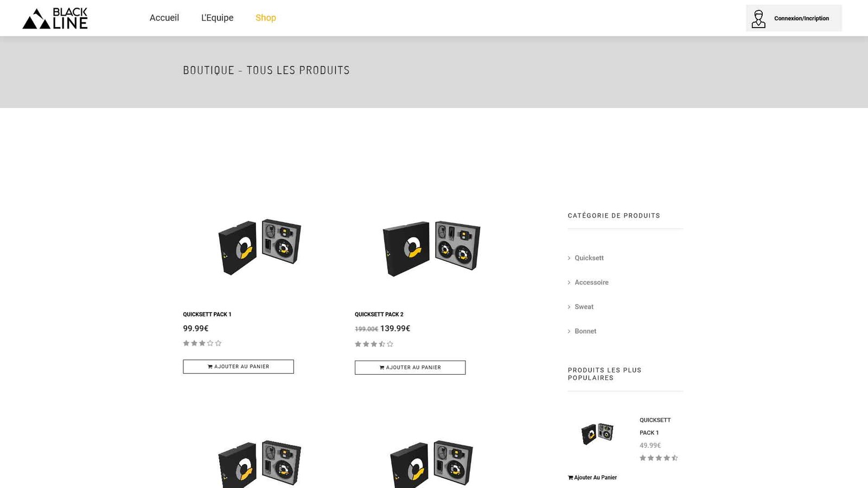The width and height of the screenshot is (868, 488).
Task: Open the Quicksett Pack 1 product image
Action: click(x=260, y=247)
